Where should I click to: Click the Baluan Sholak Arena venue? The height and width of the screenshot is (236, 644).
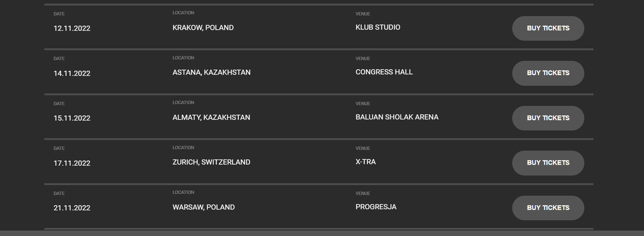tap(397, 117)
